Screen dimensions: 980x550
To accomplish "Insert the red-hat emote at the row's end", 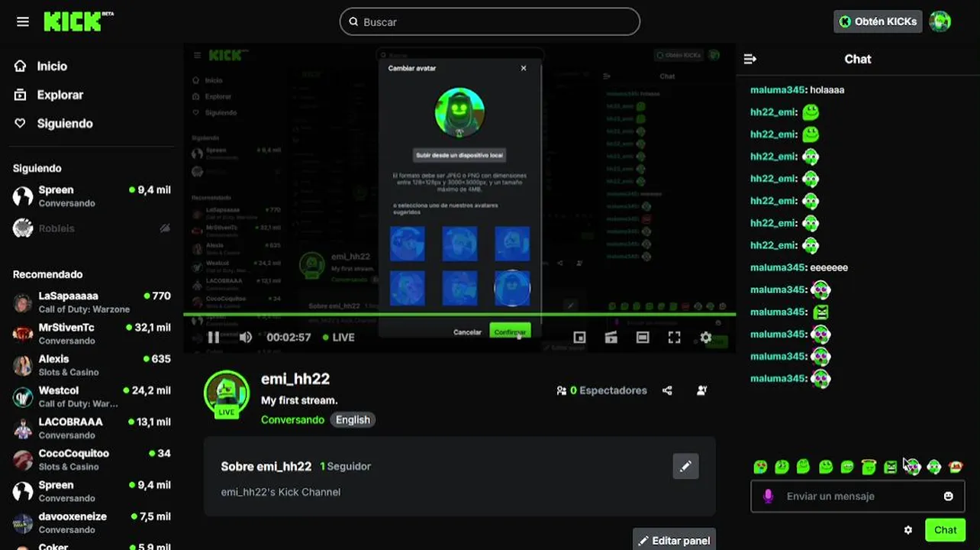I will (x=956, y=466).
